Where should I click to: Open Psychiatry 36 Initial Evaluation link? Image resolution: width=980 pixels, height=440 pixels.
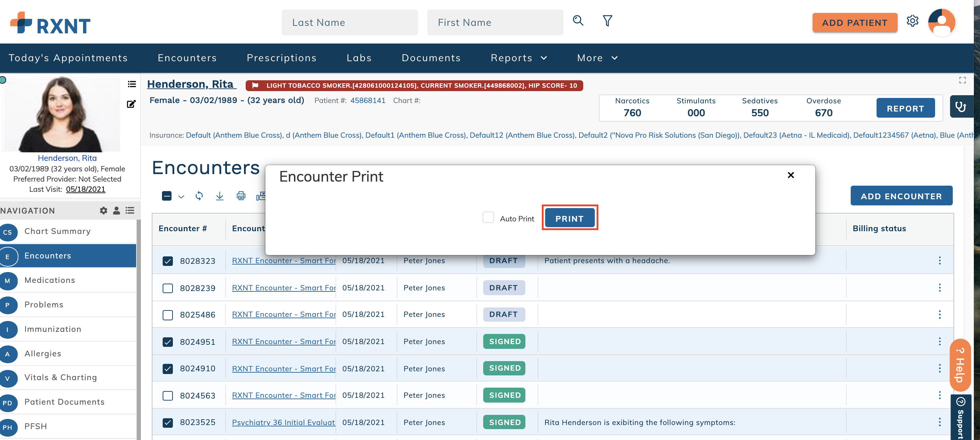[x=283, y=422]
